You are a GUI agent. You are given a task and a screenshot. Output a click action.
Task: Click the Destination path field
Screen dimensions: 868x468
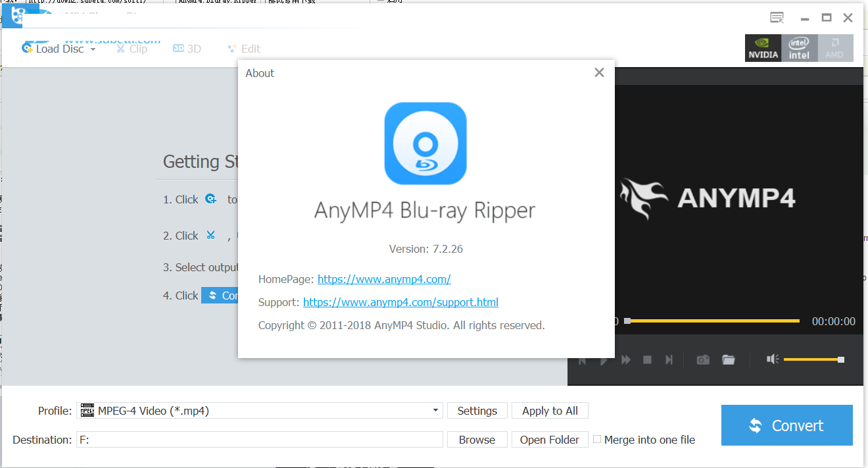point(260,440)
